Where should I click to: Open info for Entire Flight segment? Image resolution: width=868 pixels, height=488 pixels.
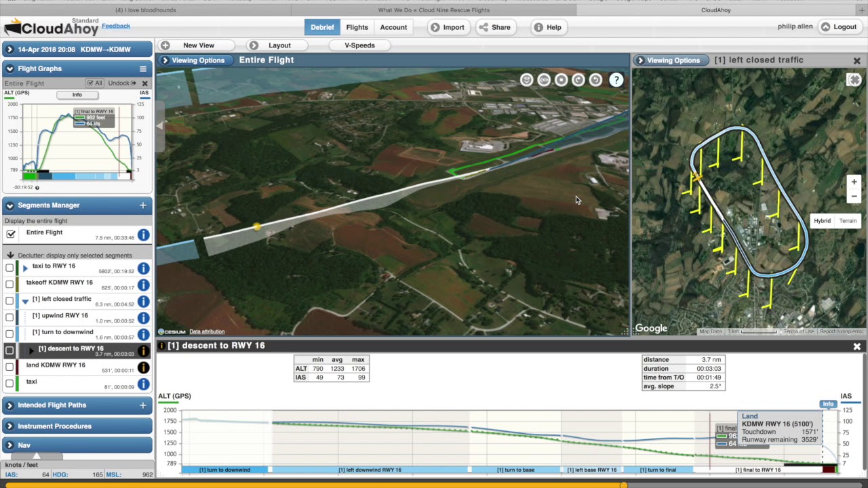(x=144, y=235)
